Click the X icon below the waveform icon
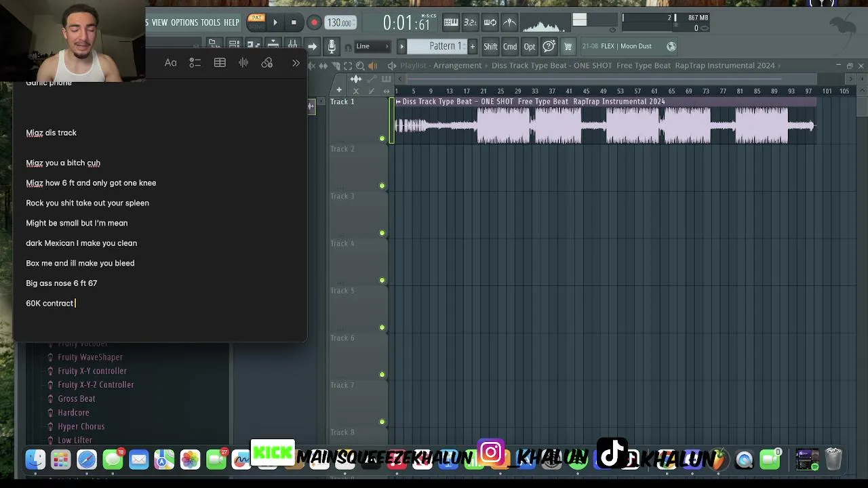Screen dimensions: 868x488 356,91
